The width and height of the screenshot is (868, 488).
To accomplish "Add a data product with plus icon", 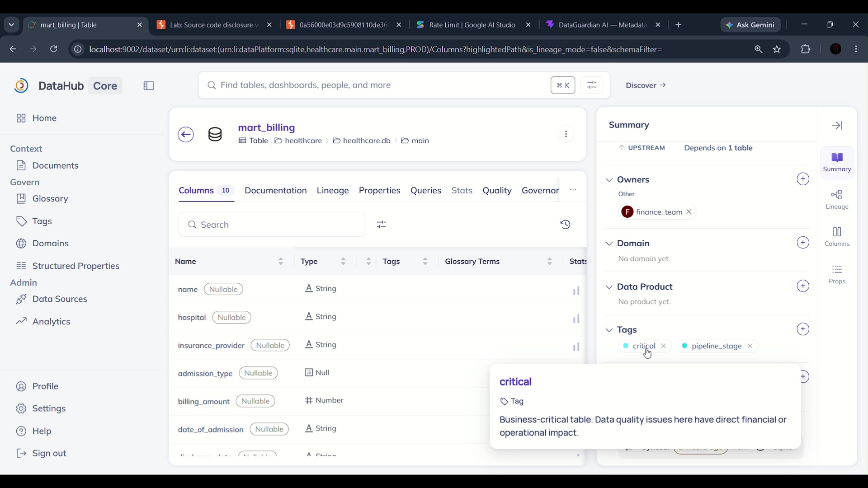I will (x=803, y=286).
